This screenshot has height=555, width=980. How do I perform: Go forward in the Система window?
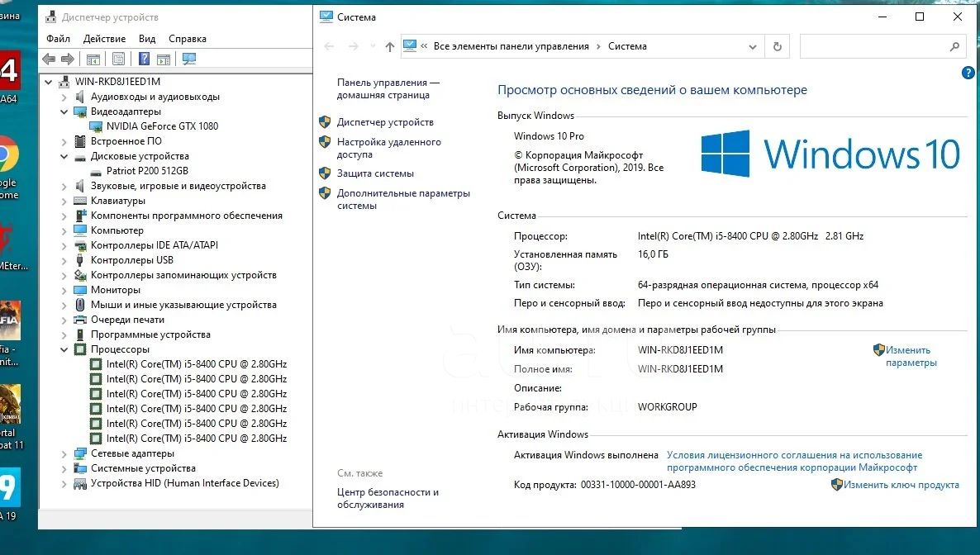coord(353,46)
